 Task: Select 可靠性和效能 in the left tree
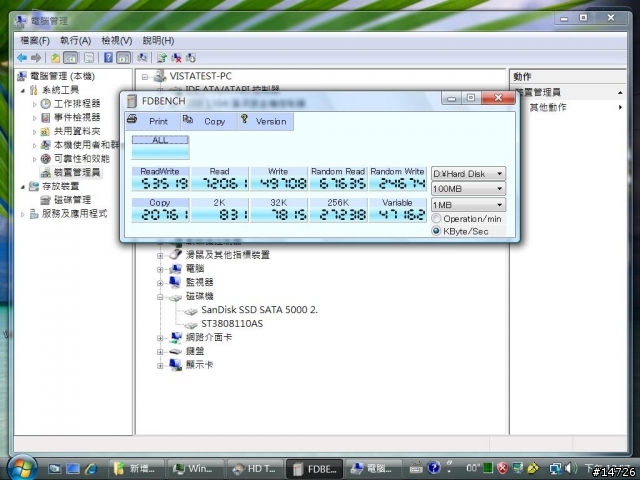coord(76,159)
